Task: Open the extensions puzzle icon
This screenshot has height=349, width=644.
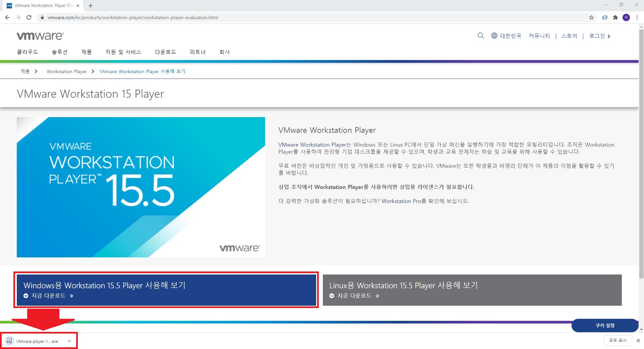Action: coord(615,17)
